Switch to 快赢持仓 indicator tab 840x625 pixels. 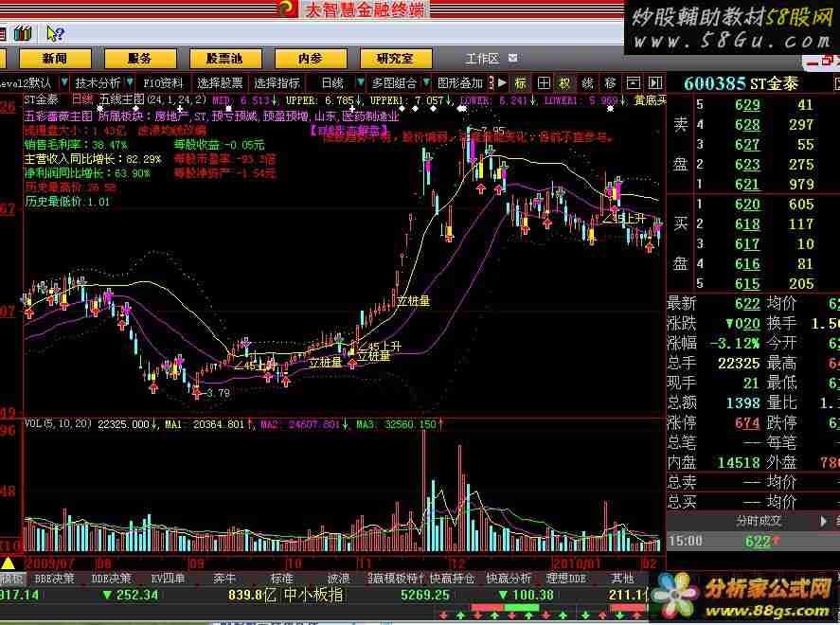pos(452,579)
